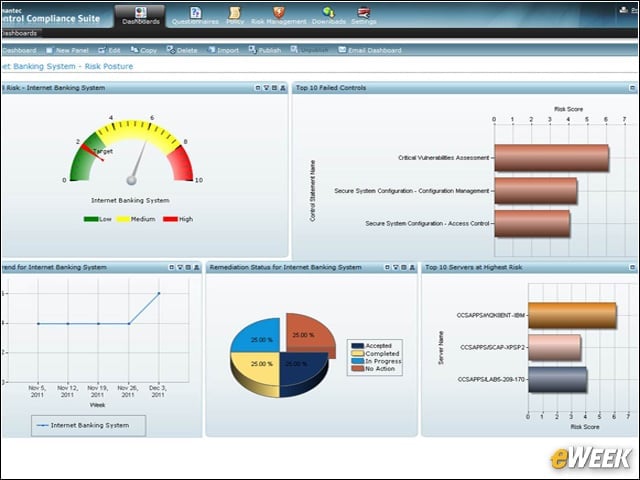Click the top orange server bar ending in IBM

click(x=572, y=316)
